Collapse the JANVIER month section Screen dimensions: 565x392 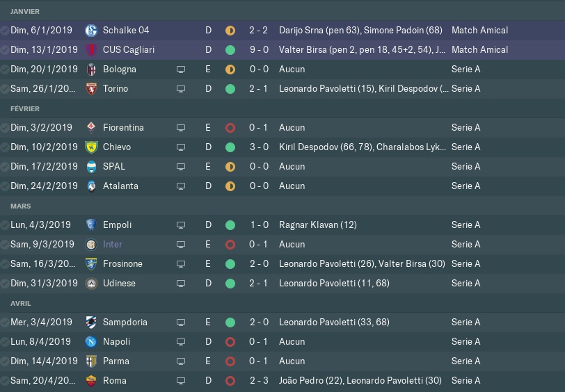[25, 12]
